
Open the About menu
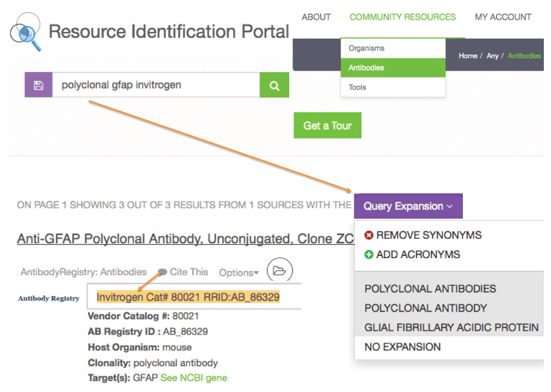click(316, 17)
